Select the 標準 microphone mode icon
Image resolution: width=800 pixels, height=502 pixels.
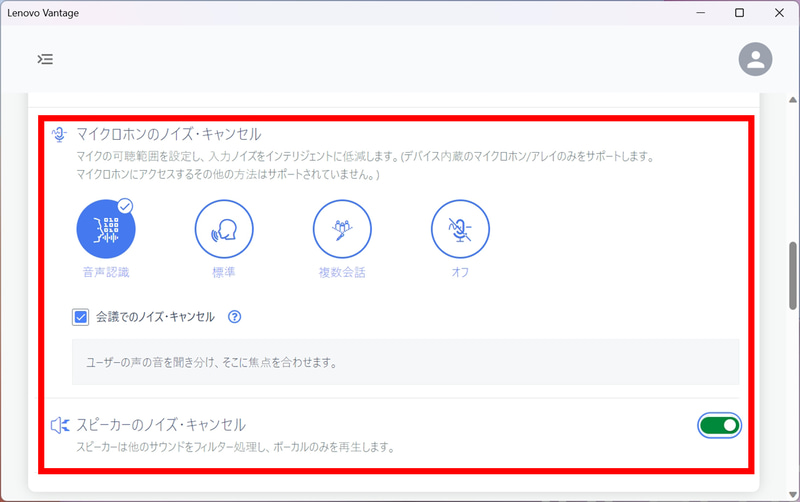pos(224,229)
